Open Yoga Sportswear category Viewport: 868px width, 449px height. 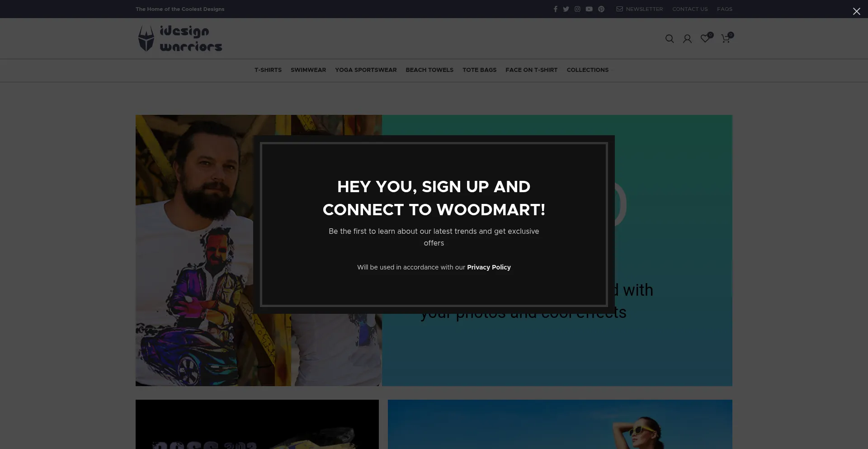[x=366, y=70]
